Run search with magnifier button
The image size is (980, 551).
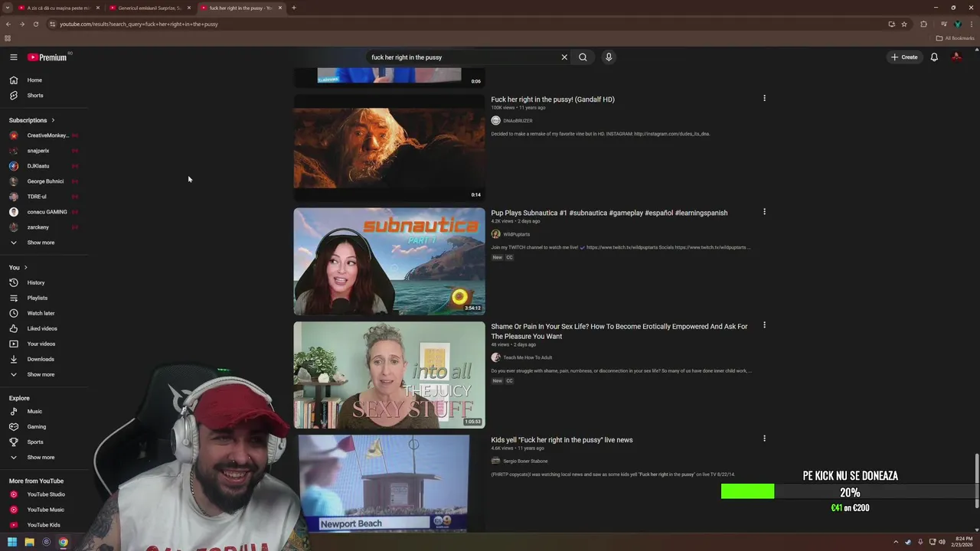tap(583, 57)
